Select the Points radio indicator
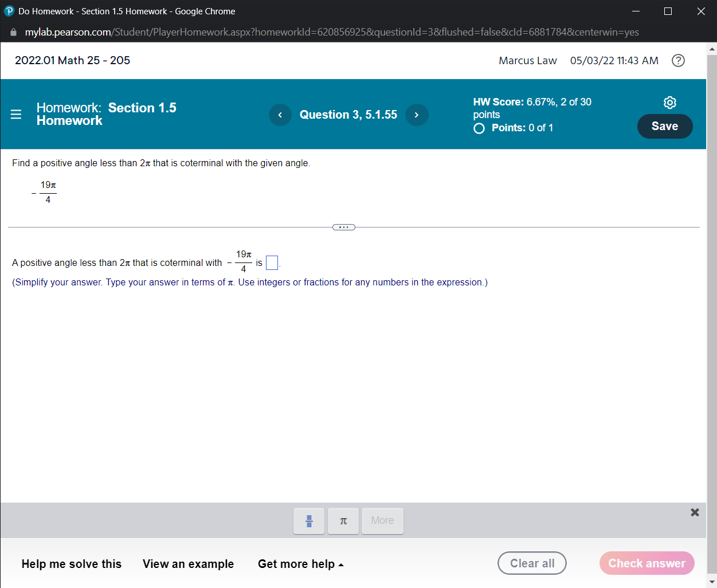The image size is (717, 588). coord(479,128)
